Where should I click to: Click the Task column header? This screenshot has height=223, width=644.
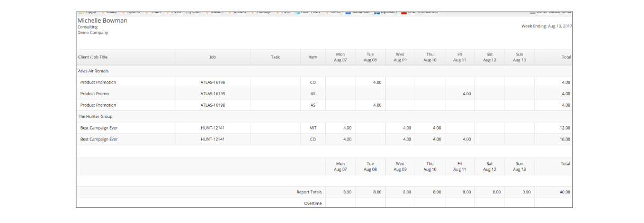pyautogui.click(x=275, y=57)
